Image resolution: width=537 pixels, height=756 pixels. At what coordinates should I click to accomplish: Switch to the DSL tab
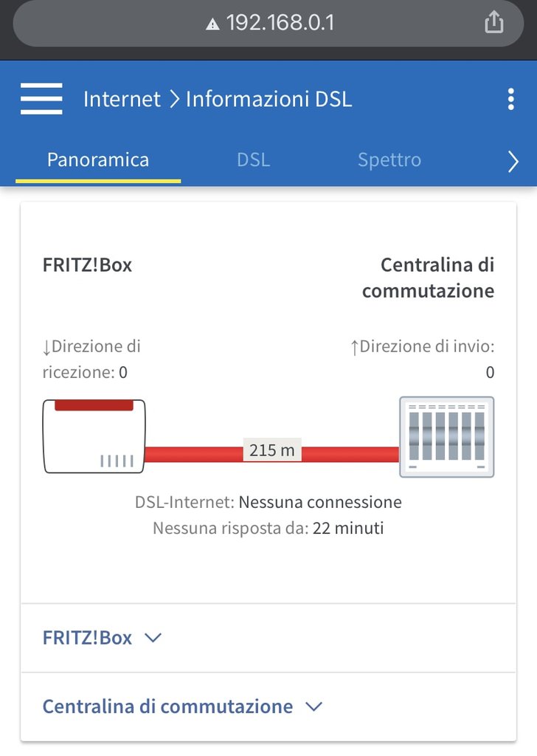253,160
